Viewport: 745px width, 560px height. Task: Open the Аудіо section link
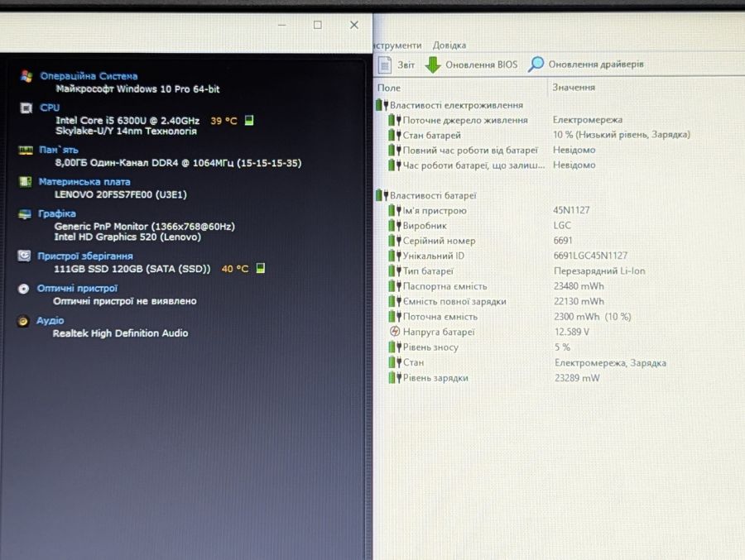click(x=50, y=321)
